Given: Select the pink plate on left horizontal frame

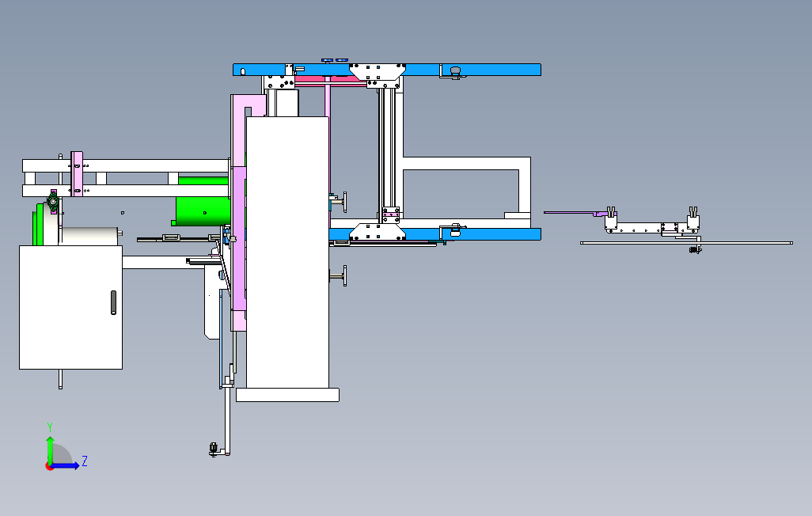Looking at the screenshot, I should pos(77,174).
